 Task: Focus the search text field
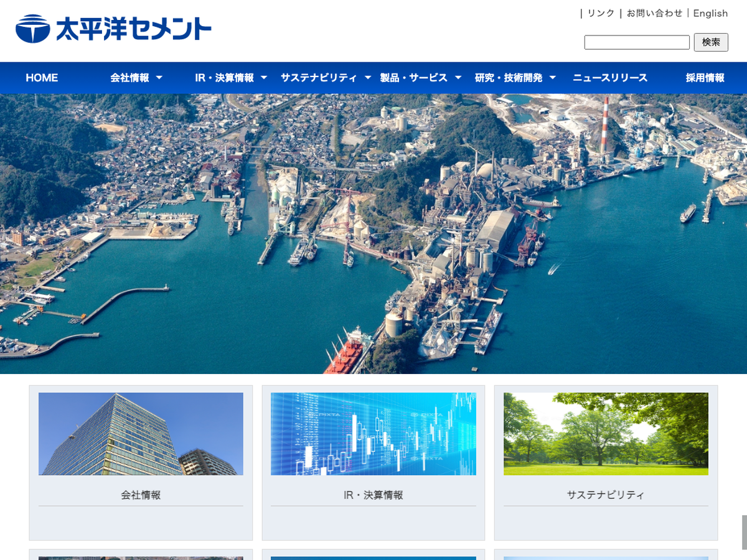(x=636, y=42)
